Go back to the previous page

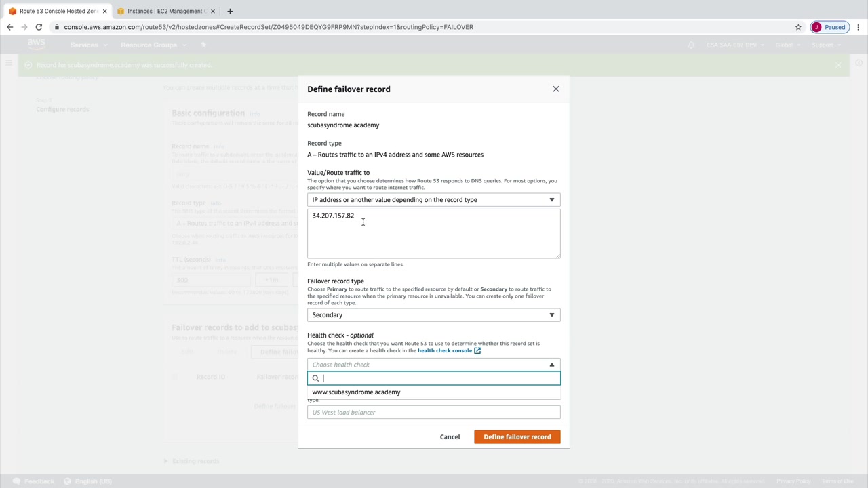(x=9, y=27)
